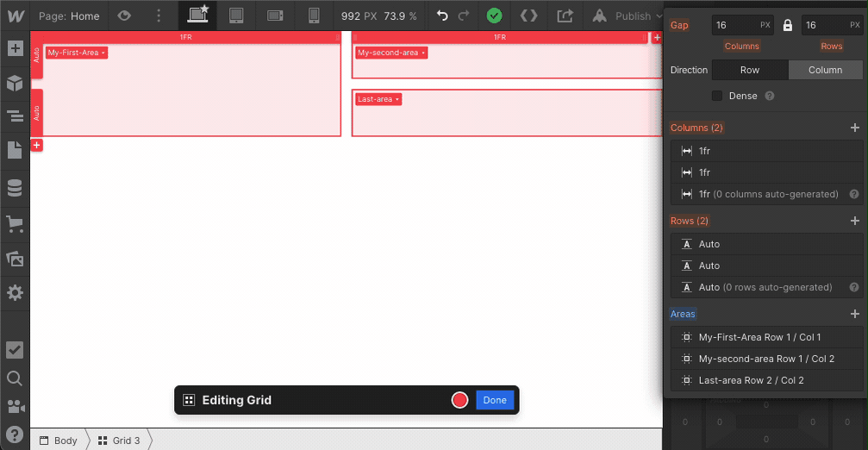
Task: Set the Rows gap input field
Action: pyautogui.click(x=832, y=25)
